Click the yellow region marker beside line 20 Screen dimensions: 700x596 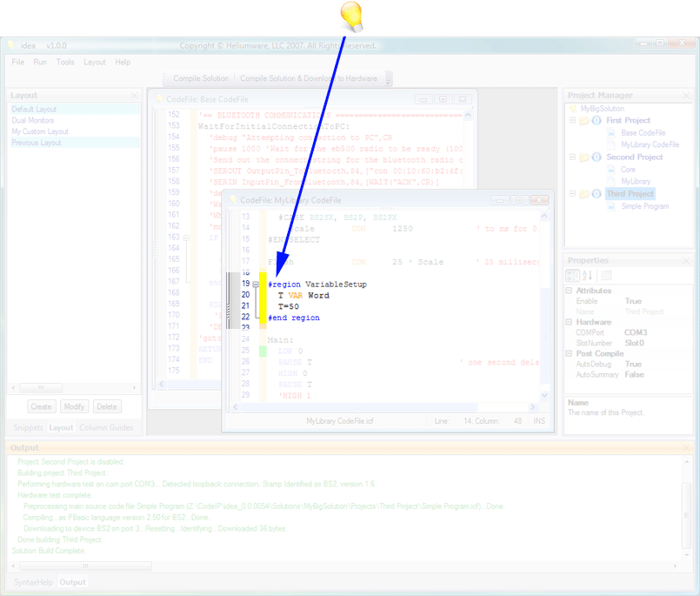pos(263,295)
